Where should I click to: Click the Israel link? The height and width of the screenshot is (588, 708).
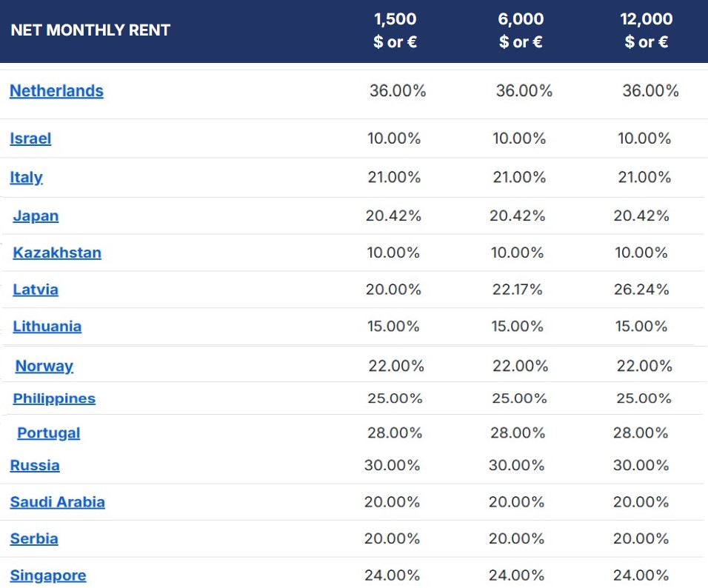click(x=30, y=138)
